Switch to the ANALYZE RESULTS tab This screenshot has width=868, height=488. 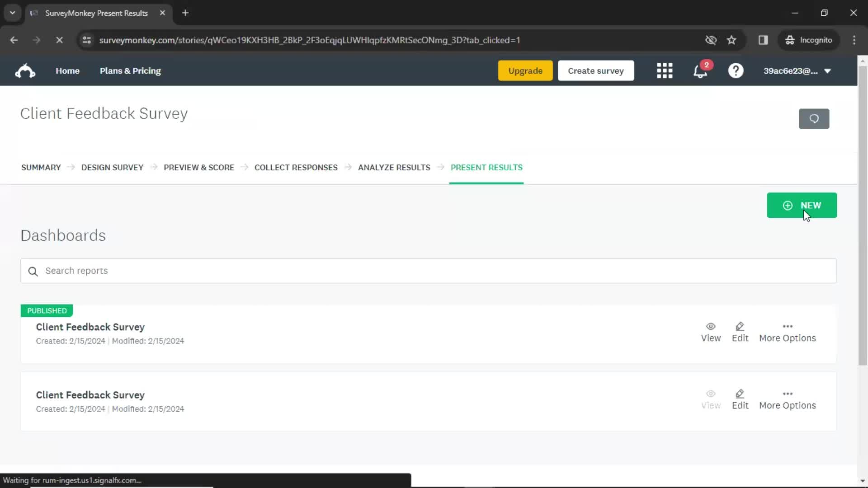coord(394,168)
